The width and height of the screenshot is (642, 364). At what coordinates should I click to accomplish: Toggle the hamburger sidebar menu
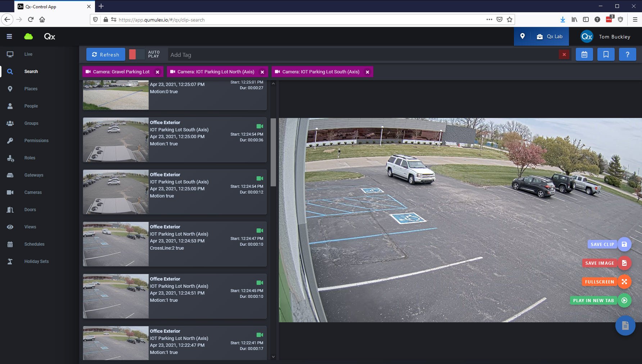click(9, 36)
